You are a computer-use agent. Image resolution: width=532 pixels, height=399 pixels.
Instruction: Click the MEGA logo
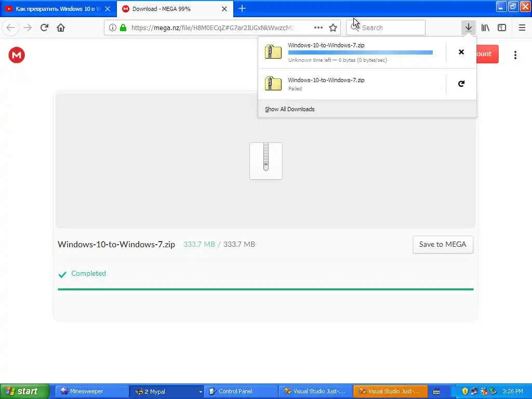pos(17,55)
